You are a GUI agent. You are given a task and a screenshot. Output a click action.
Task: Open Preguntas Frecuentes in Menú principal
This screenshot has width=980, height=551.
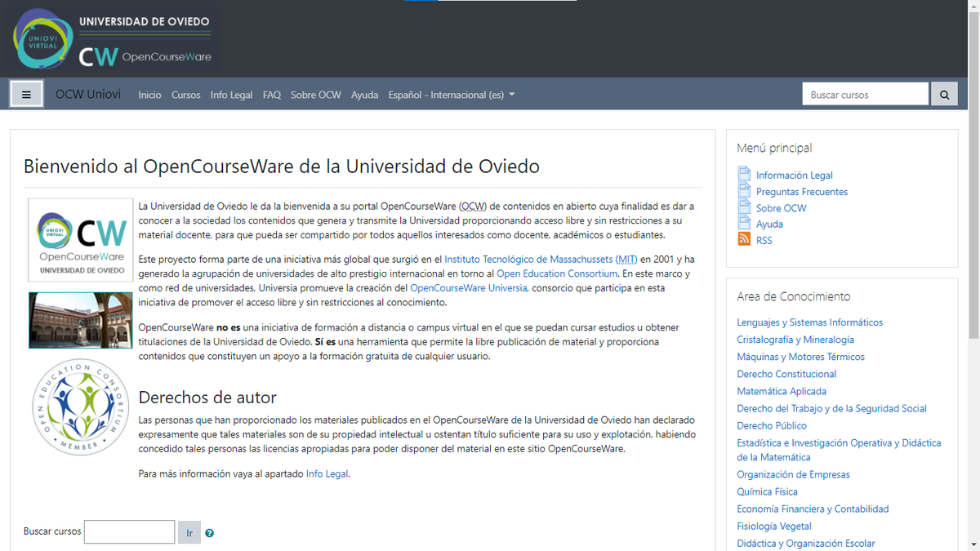pyautogui.click(x=802, y=192)
